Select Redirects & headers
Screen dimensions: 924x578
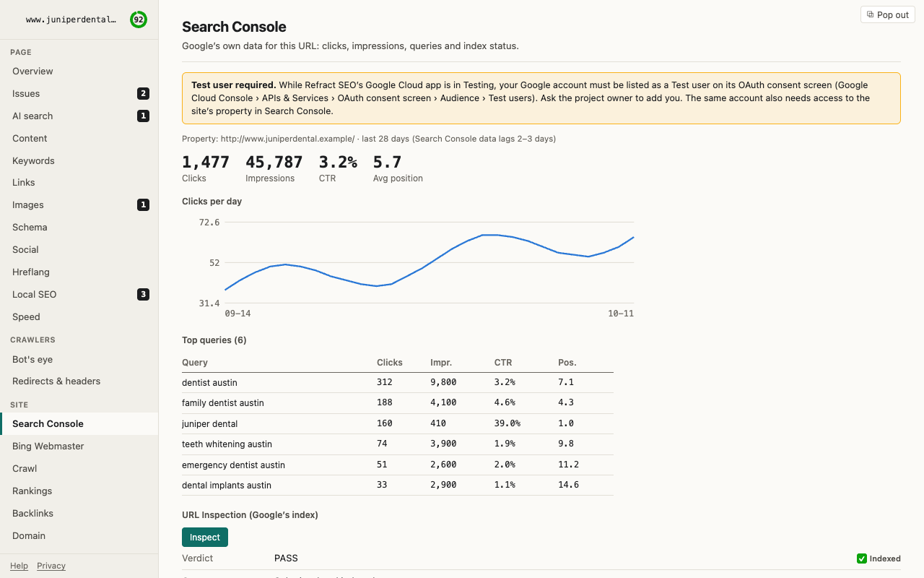(x=79, y=381)
